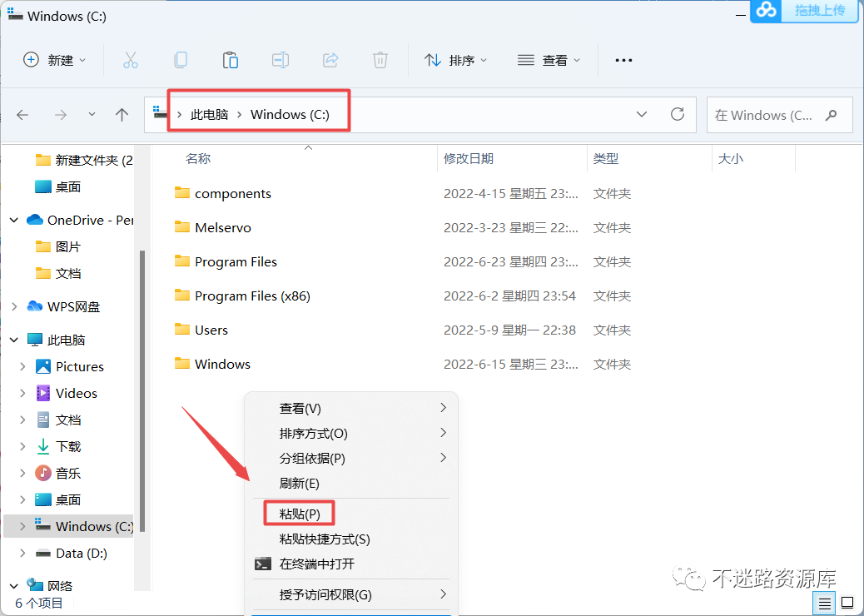The width and height of the screenshot is (864, 616).
Task: Click the Rename icon in toolbar
Action: (281, 60)
